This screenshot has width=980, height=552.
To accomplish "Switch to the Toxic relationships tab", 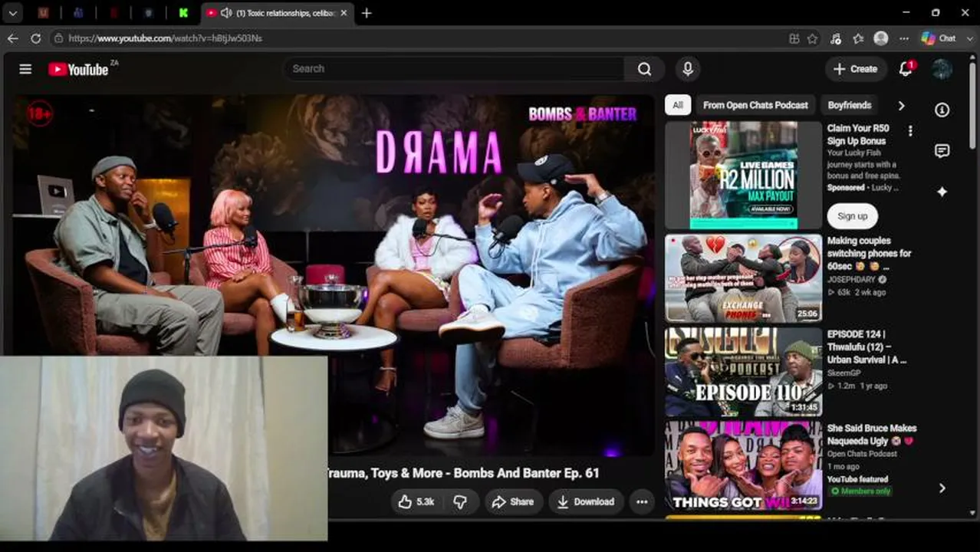I will pos(278,13).
